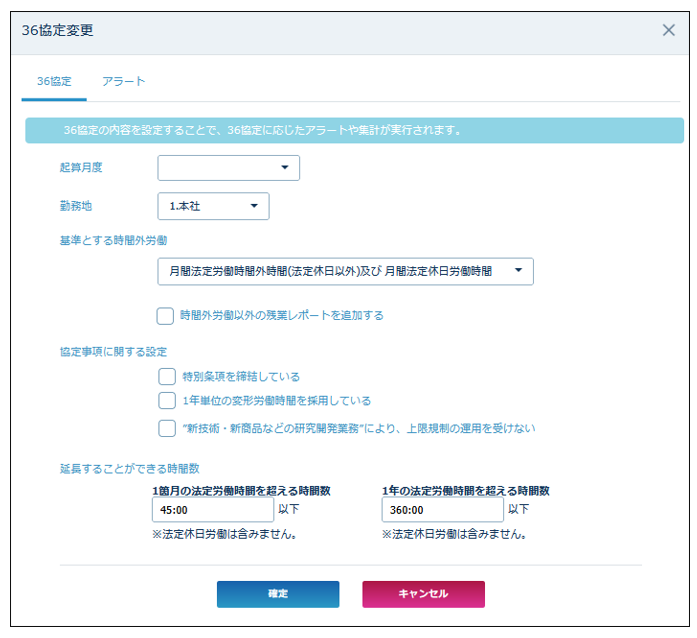Toggle 1年単位の変形労働時間を採用している checkbox
This screenshot has width=697, height=638.
click(x=167, y=401)
